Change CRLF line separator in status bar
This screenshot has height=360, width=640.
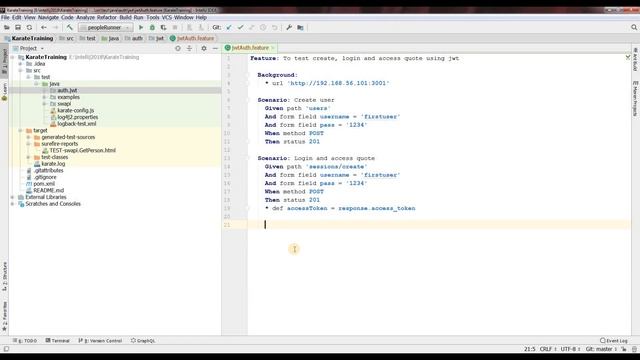point(548,349)
